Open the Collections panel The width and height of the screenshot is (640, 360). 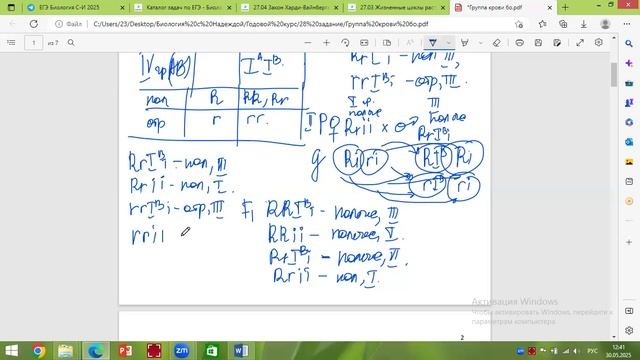[x=563, y=24]
